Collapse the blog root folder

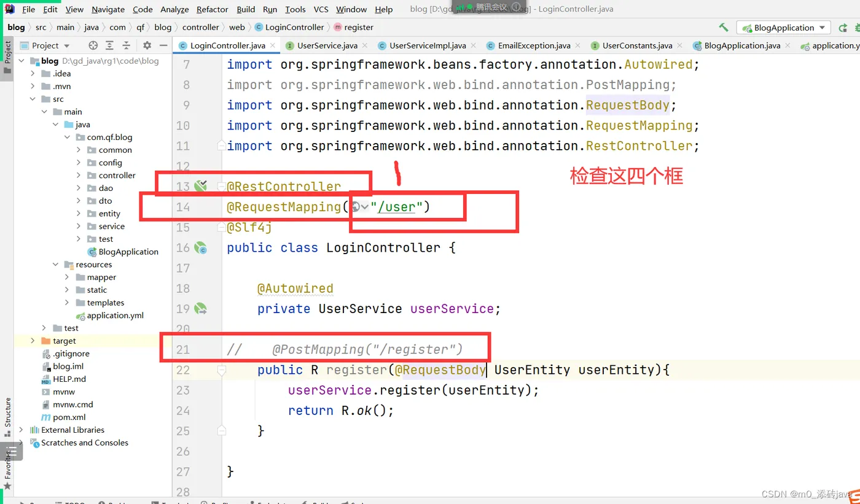(x=23, y=61)
